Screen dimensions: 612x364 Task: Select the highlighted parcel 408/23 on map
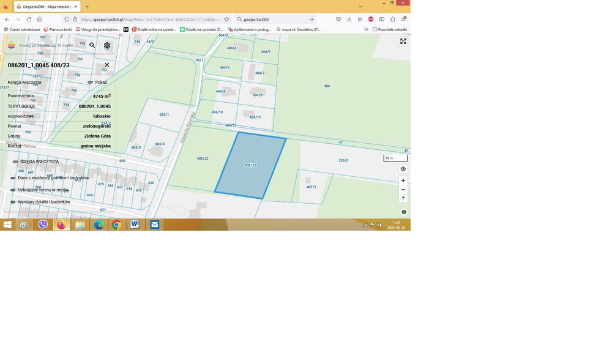(250, 165)
